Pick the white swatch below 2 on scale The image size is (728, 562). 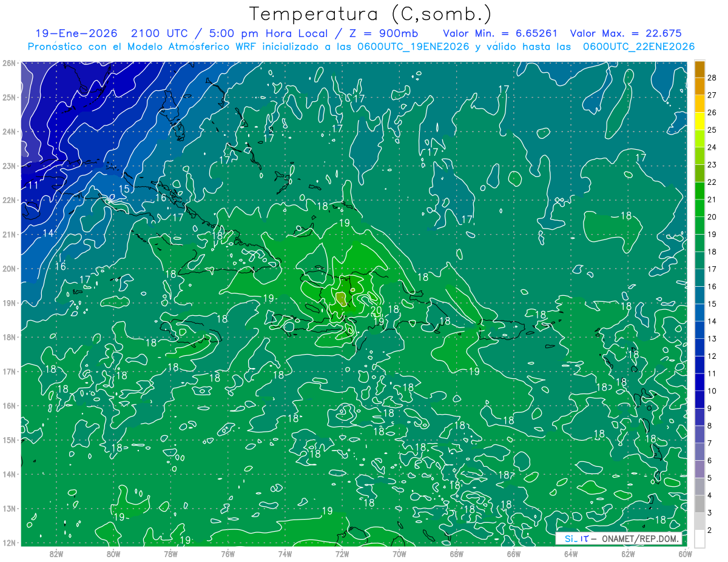(699, 538)
